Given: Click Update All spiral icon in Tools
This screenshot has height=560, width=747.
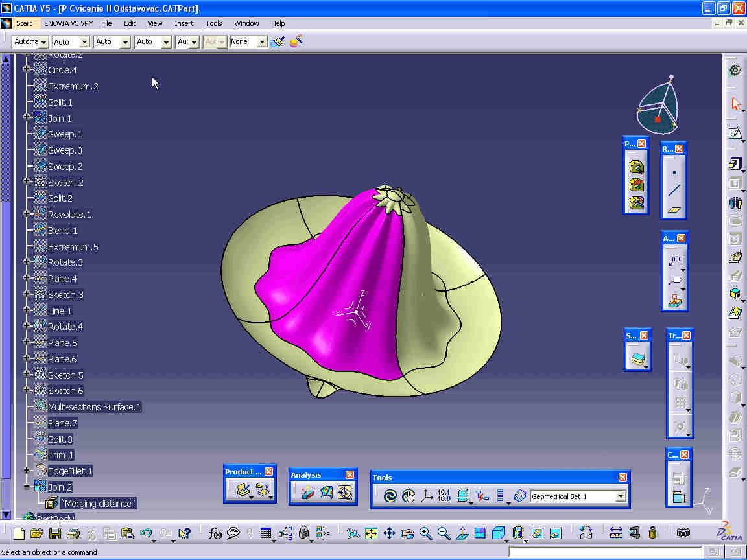Looking at the screenshot, I should pos(390,496).
